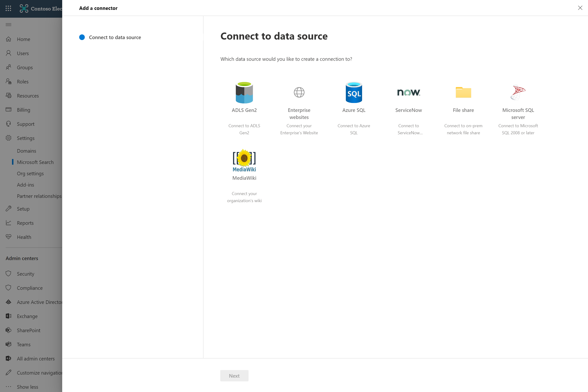Screen dimensions: 588x392
Task: Open the Compliance admin center
Action: [29, 288]
